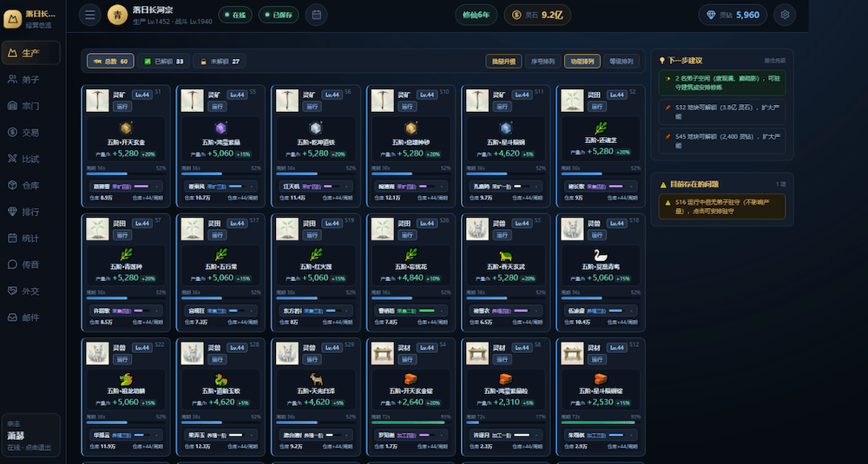The width and height of the screenshot is (868, 464).
Task: Open the 生产 section in the sidebar
Action: coord(30,53)
